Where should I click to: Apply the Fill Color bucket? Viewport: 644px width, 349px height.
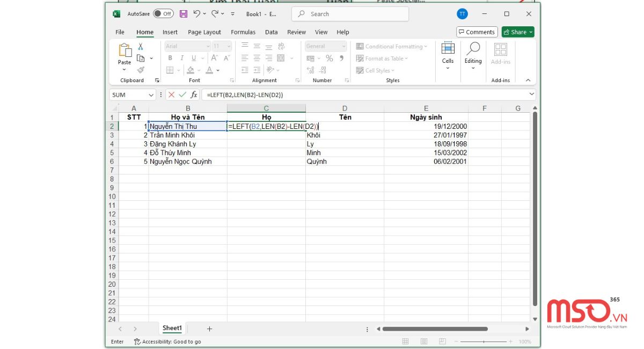click(x=191, y=70)
